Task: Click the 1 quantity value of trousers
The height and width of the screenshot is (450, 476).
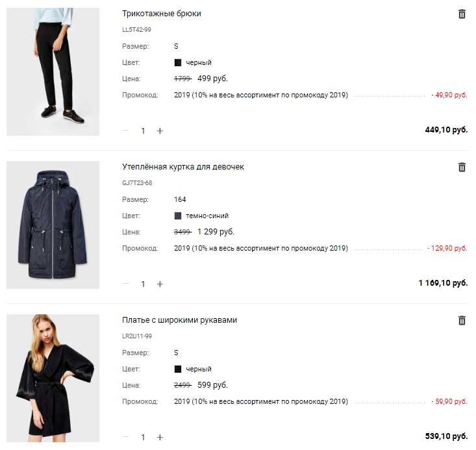Action: [143, 131]
